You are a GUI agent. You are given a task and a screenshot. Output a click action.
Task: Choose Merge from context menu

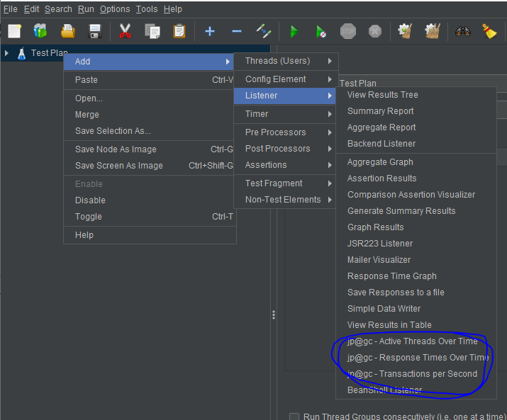point(149,115)
